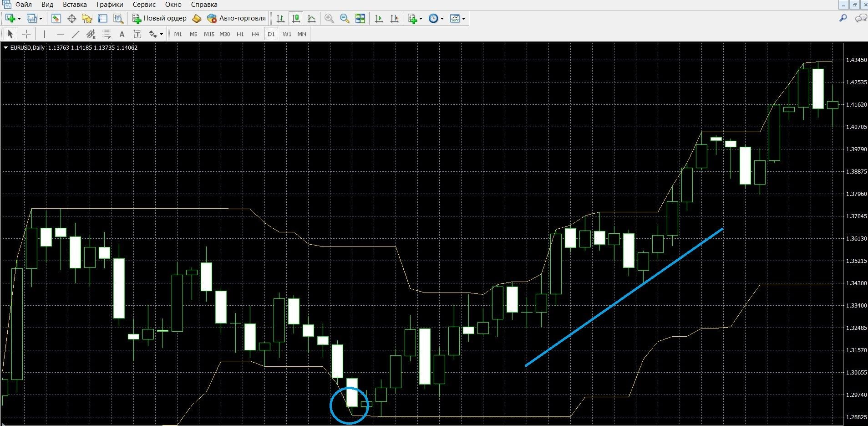This screenshot has width=868, height=426.
Task: Switch to M30 timeframe
Action: 224,34
